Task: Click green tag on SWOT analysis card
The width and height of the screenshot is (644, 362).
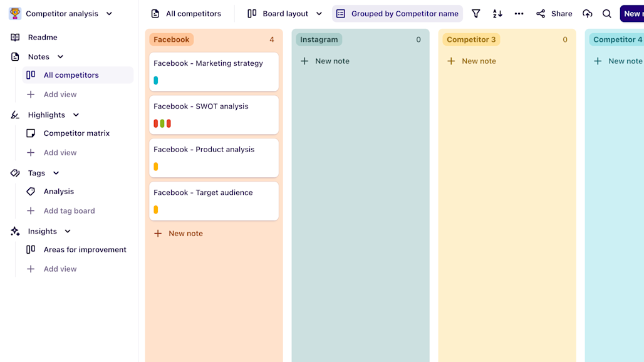Action: coord(162,123)
